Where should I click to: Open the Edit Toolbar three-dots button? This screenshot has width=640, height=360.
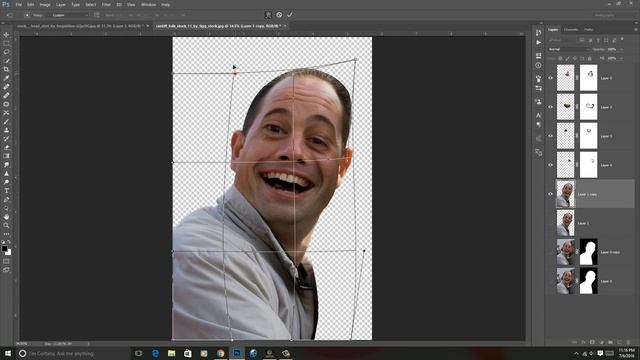[6, 234]
